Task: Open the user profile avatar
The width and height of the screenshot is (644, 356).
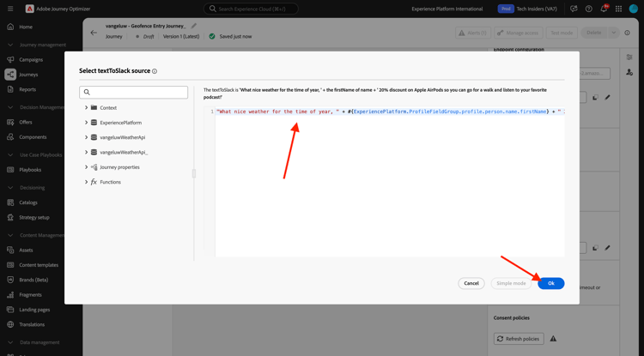Action: [633, 9]
